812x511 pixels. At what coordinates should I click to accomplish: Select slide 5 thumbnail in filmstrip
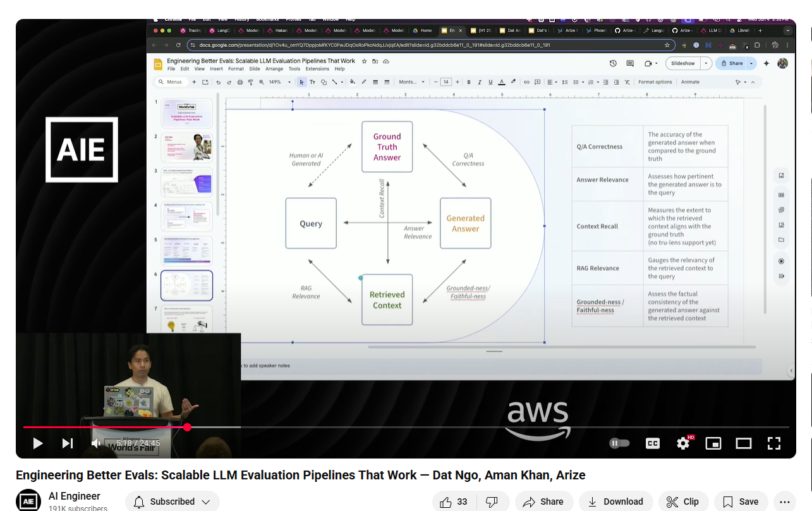tap(186, 250)
